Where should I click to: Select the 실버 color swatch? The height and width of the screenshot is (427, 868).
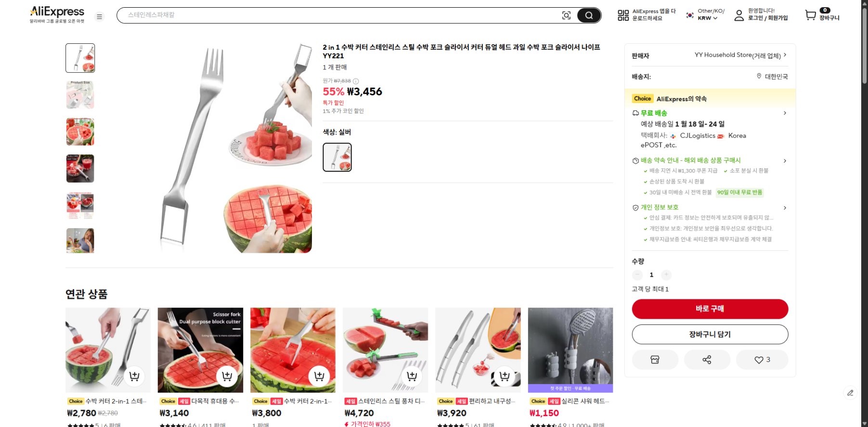pyautogui.click(x=337, y=157)
